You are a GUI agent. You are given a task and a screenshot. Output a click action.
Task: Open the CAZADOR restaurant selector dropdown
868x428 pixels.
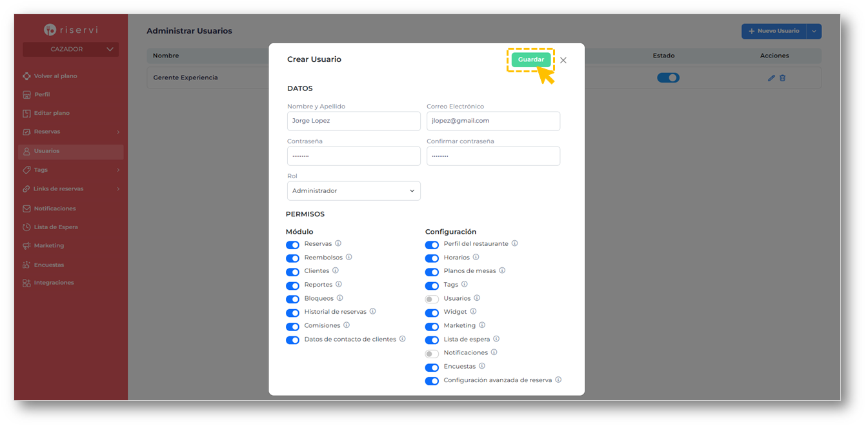[x=70, y=49]
